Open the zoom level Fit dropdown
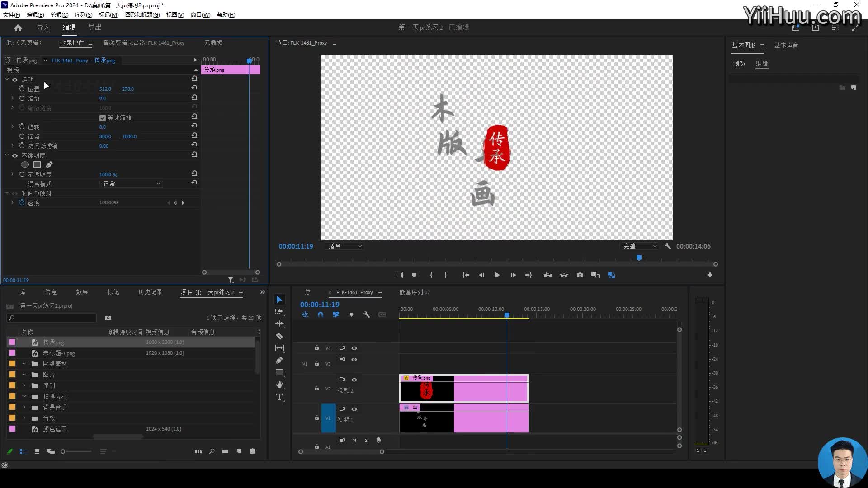This screenshot has width=868, height=488. (344, 246)
